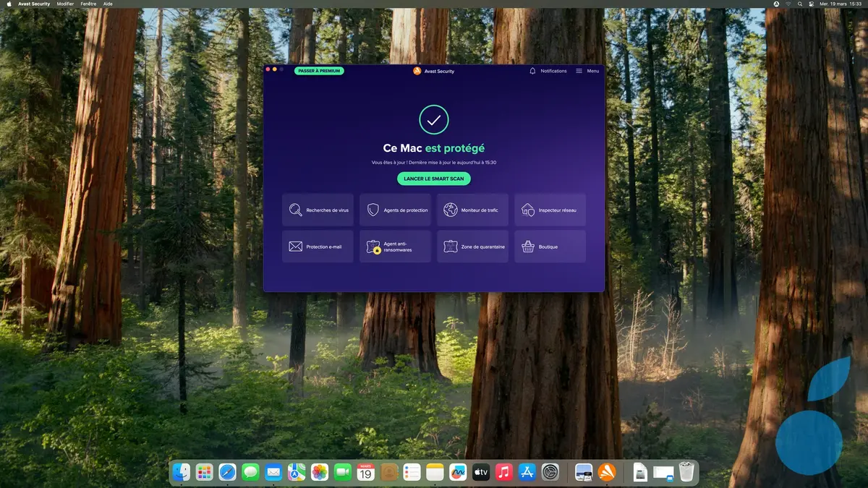The image size is (868, 488).
Task: Open the hamburger Menu in Avast
Action: 587,71
